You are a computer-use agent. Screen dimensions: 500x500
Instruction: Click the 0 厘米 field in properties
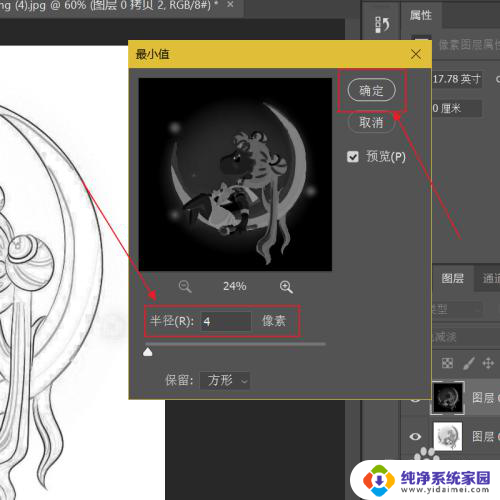pyautogui.click(x=457, y=108)
